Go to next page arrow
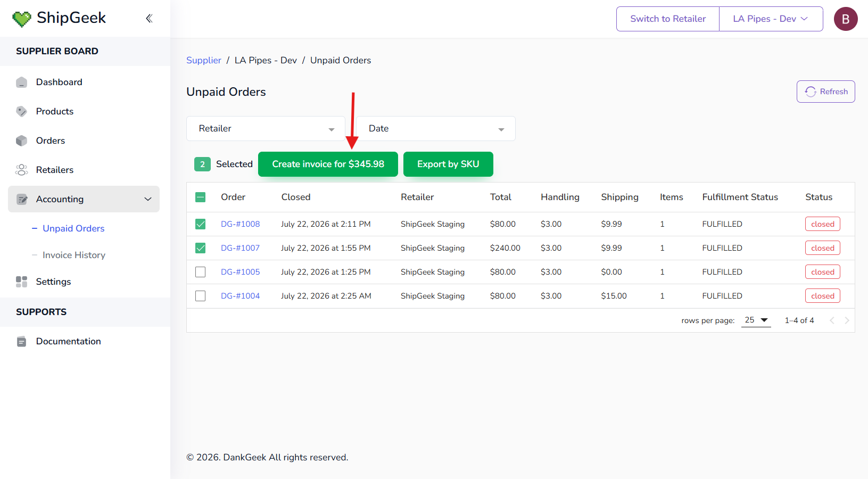Image resolution: width=868 pixels, height=479 pixels. point(847,320)
